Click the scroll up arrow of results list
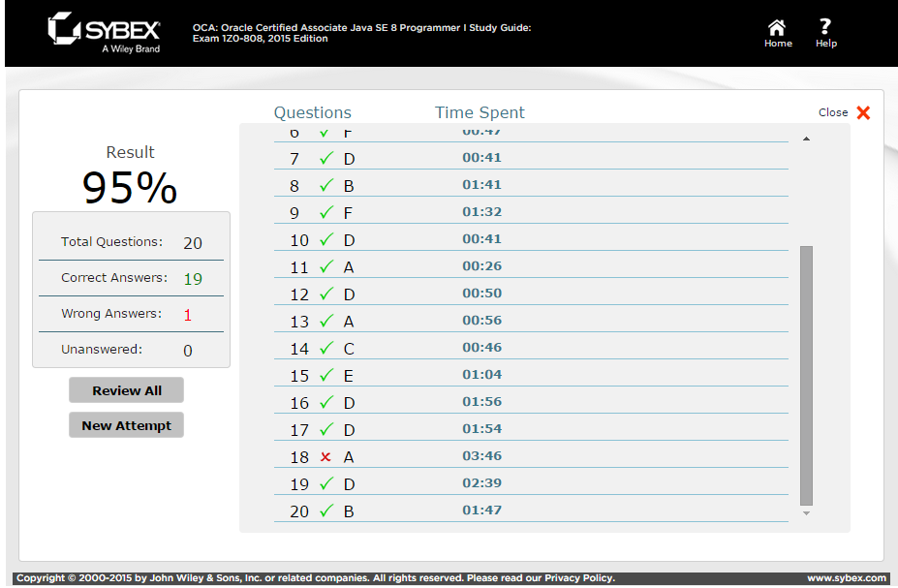This screenshot has width=898, height=588. [806, 139]
